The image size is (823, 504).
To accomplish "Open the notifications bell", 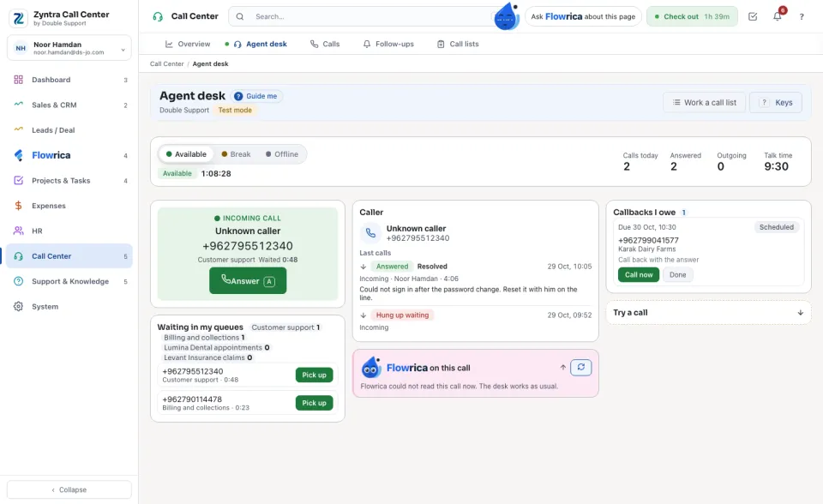I will [778, 16].
